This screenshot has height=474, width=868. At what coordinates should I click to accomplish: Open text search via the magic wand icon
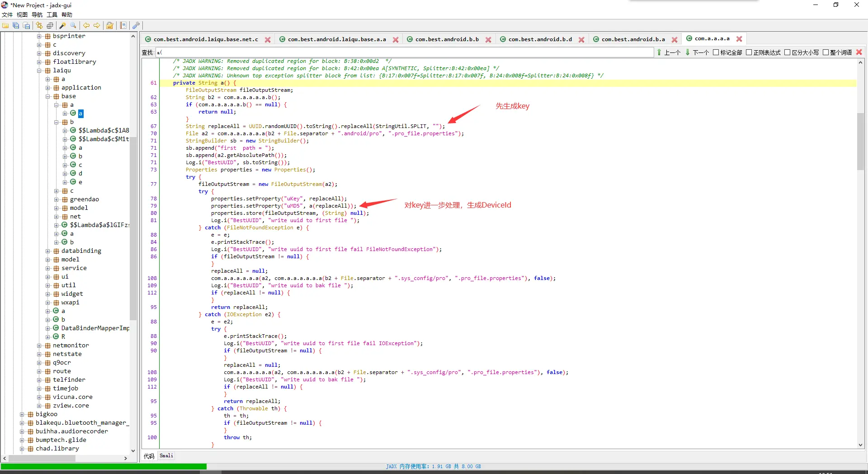point(63,26)
